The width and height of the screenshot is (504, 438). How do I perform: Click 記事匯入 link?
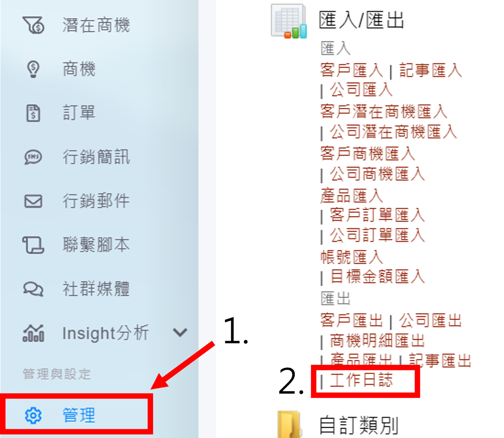click(x=431, y=70)
